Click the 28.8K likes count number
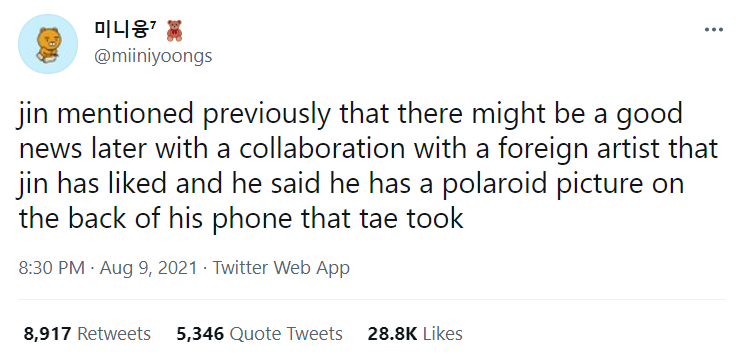Image resolution: width=738 pixels, height=364 pixels. [393, 334]
